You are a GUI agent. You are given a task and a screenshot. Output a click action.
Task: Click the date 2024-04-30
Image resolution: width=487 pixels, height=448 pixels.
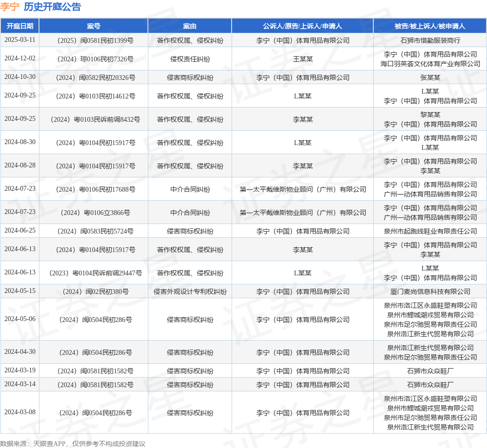20,352
